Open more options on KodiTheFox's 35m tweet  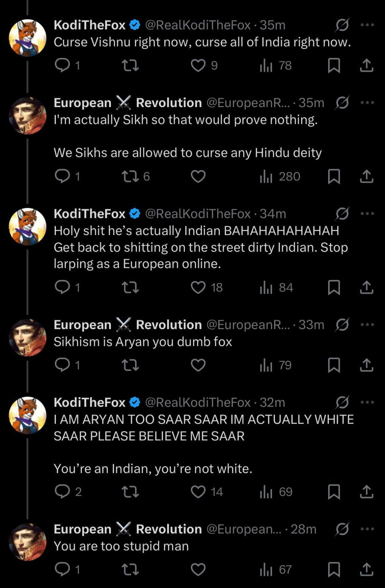coord(367,25)
